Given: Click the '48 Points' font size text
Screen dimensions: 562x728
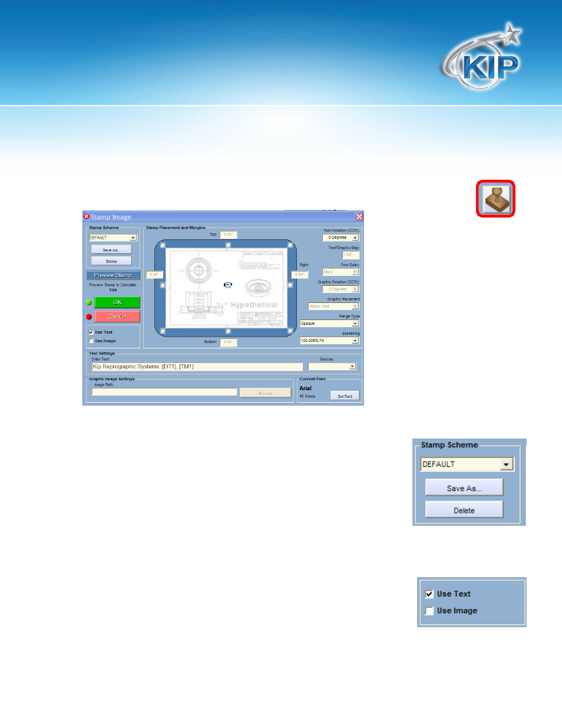Looking at the screenshot, I should pyautogui.click(x=307, y=396).
